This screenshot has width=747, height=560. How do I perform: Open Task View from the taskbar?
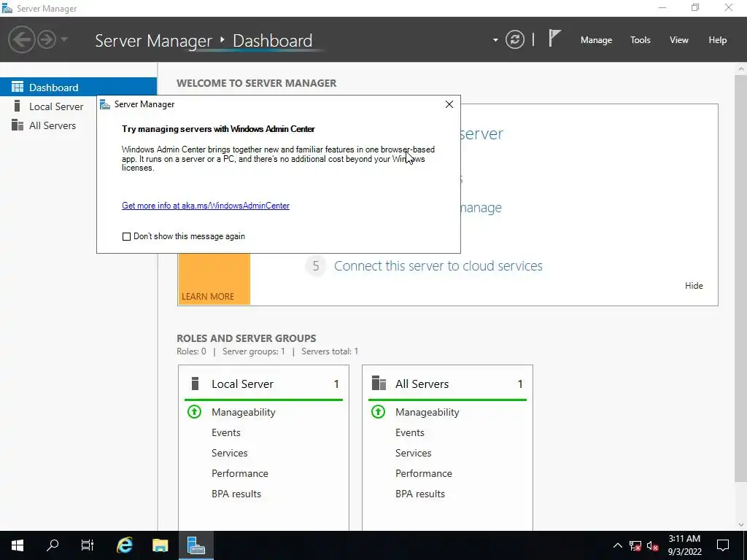click(x=88, y=545)
